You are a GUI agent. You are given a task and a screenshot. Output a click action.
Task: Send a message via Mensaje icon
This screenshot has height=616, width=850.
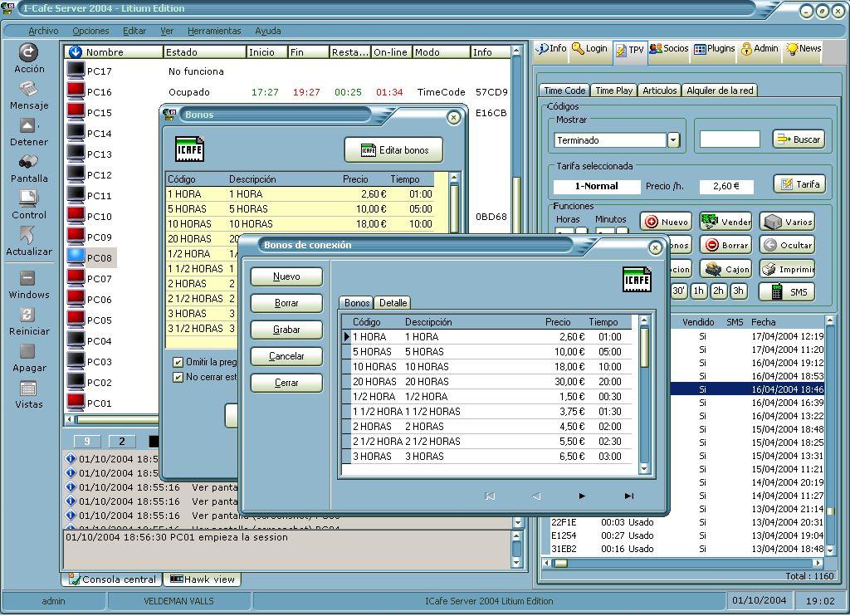point(28,88)
